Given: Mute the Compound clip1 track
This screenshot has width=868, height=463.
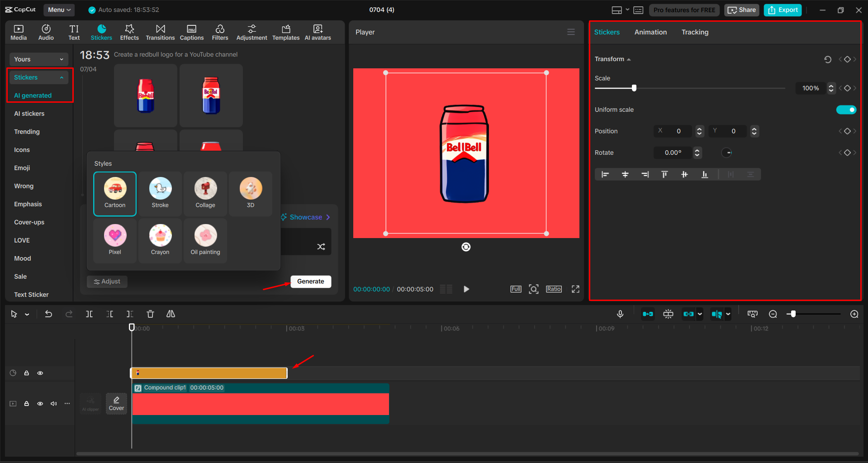Looking at the screenshot, I should 54,403.
